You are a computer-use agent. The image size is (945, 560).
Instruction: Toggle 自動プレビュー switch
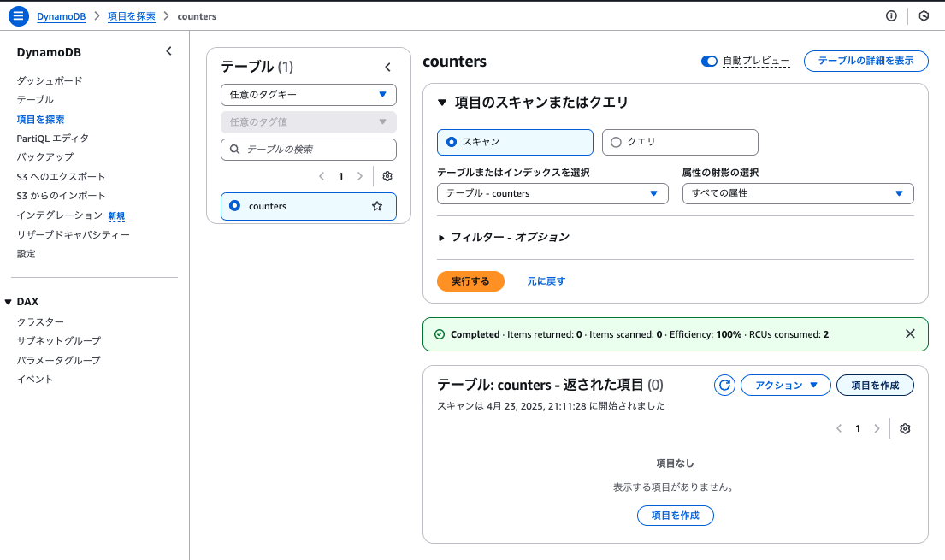click(709, 61)
